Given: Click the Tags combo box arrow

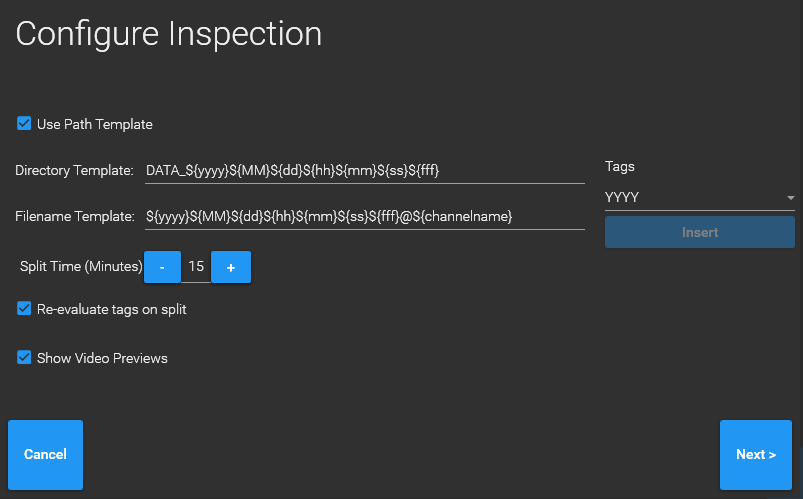Looking at the screenshot, I should (790, 198).
